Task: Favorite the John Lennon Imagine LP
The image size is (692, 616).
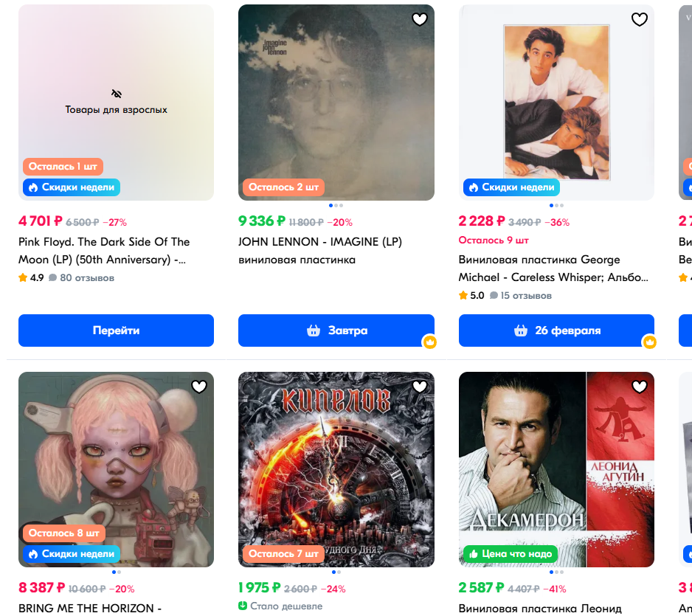Action: point(420,20)
